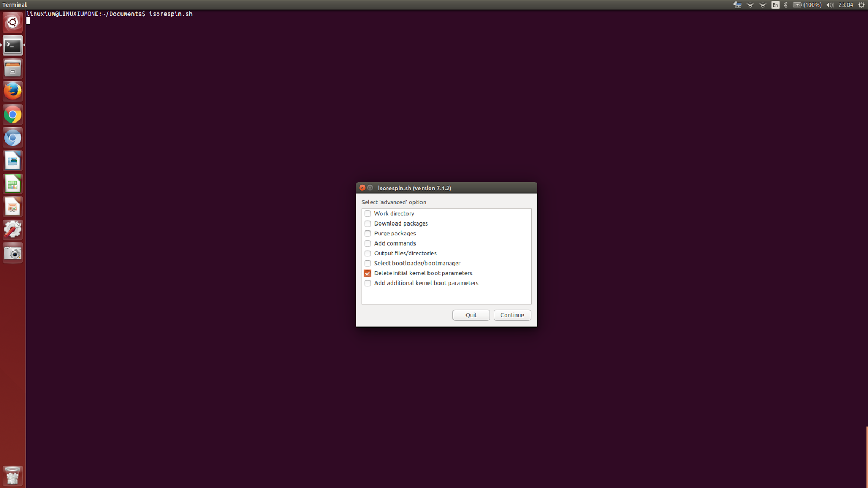Open Firefox from the launcher
Screen dimensions: 868x488
point(12,91)
